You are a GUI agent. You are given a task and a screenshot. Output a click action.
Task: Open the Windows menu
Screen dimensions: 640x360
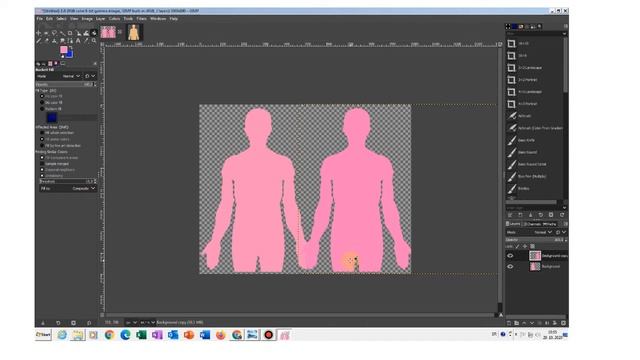pyautogui.click(x=158, y=19)
